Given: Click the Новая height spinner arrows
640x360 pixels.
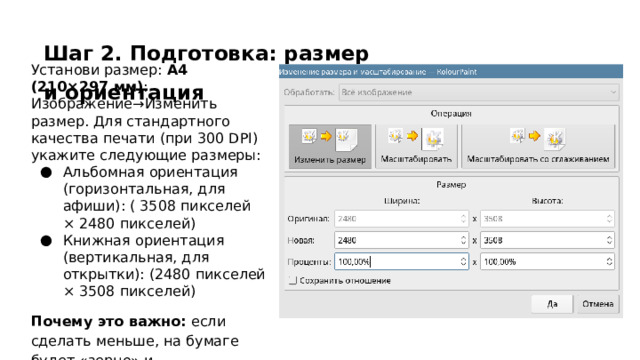Looking at the screenshot, I should pyautogui.click(x=609, y=240).
